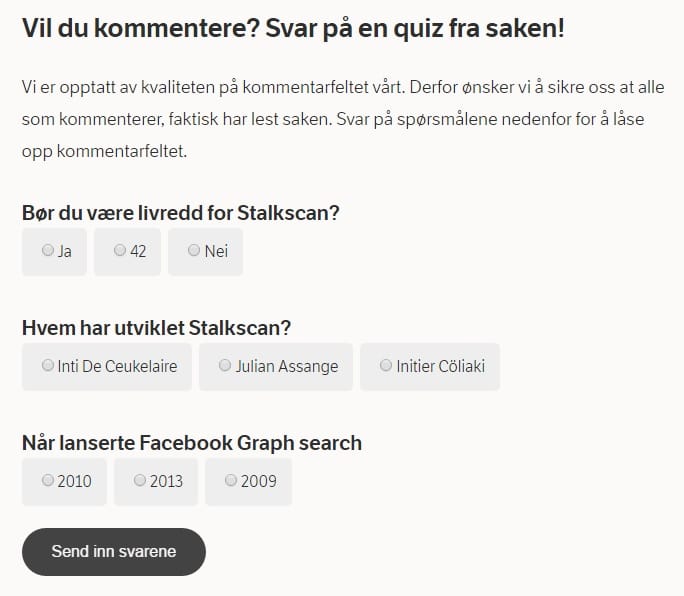Screen dimensions: 684x596
Task: Click the 'Initier Cöliaki' label text
Action: pos(440,366)
